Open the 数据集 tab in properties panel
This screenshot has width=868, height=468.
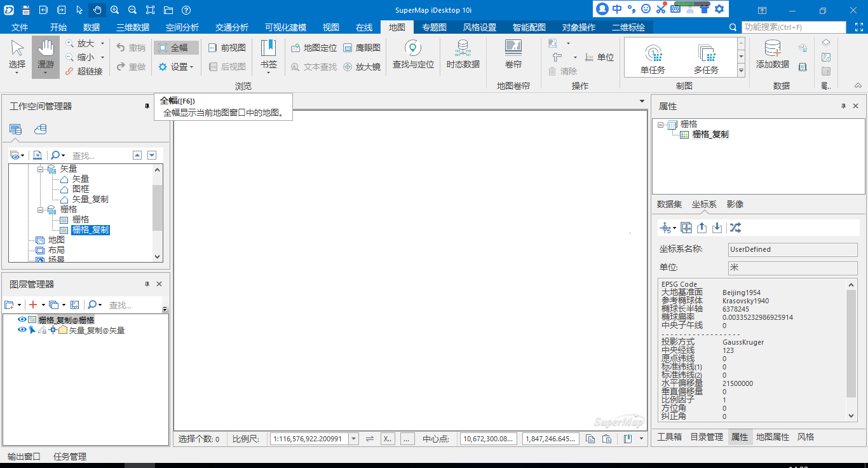(669, 204)
